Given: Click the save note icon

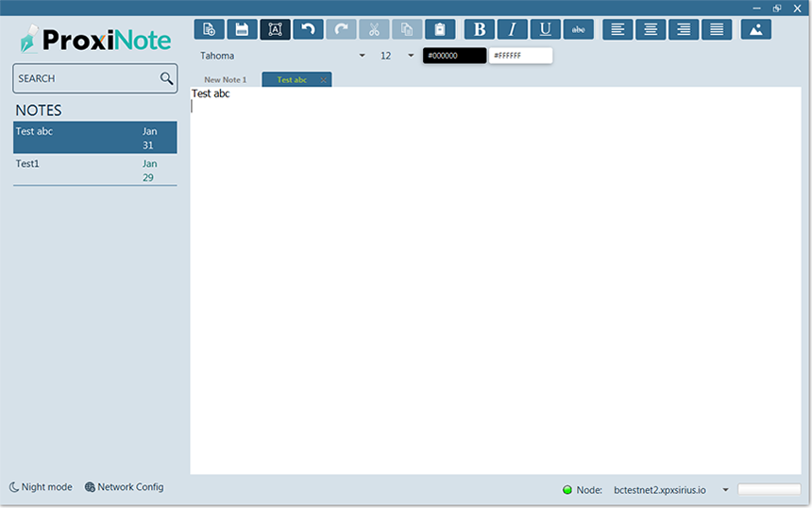Looking at the screenshot, I should 242,29.
